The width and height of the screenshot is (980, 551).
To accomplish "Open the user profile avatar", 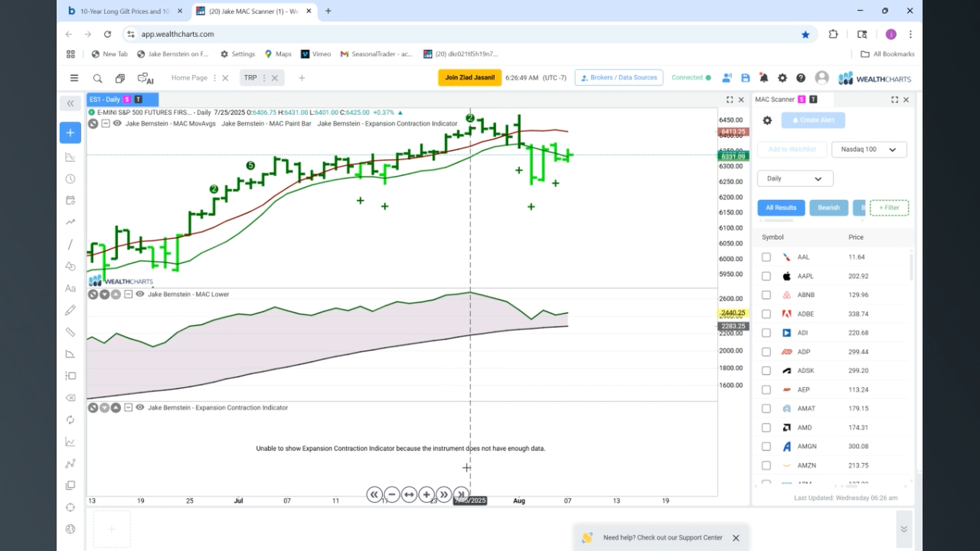I will (822, 78).
